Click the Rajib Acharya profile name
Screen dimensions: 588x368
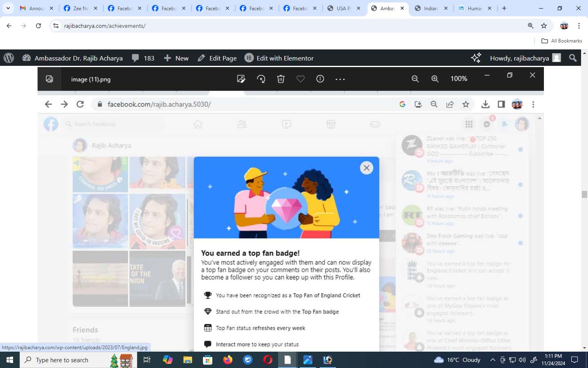tap(111, 146)
